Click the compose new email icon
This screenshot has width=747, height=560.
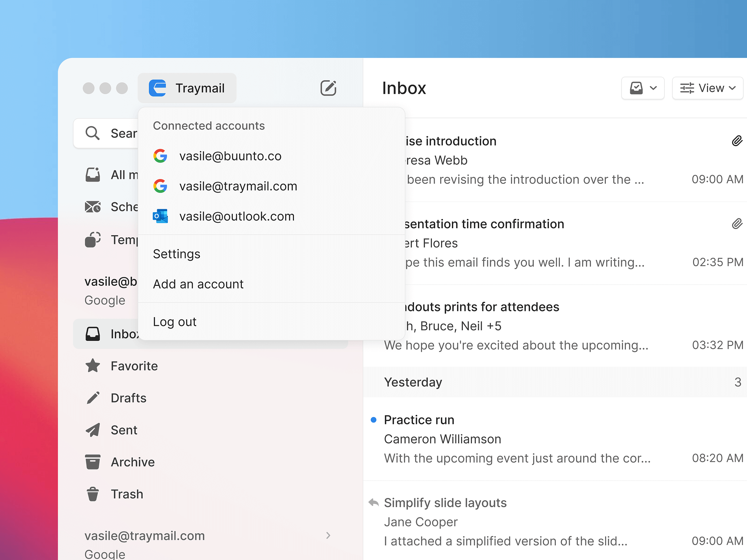coord(328,88)
